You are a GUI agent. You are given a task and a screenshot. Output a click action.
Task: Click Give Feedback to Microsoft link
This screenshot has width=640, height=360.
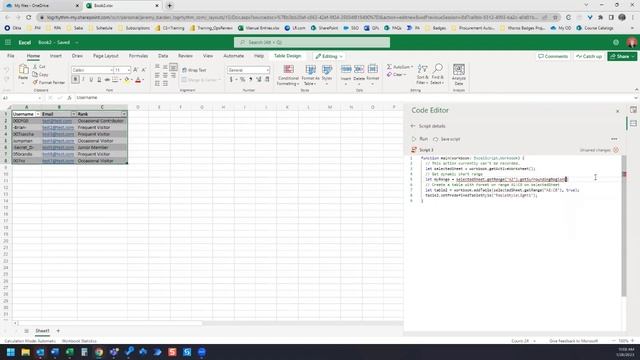[573, 341]
